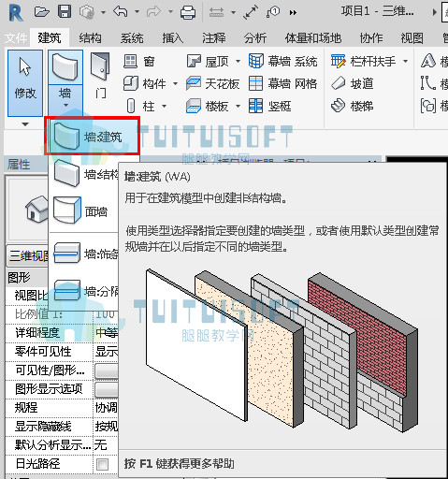Select the Railing tool icon
This screenshot has height=479, width=448.
(x=339, y=61)
